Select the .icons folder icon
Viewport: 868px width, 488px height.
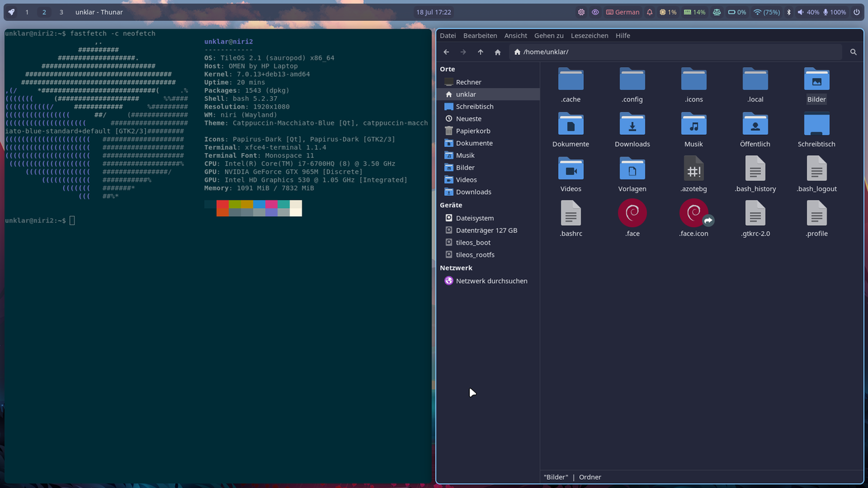point(694,79)
